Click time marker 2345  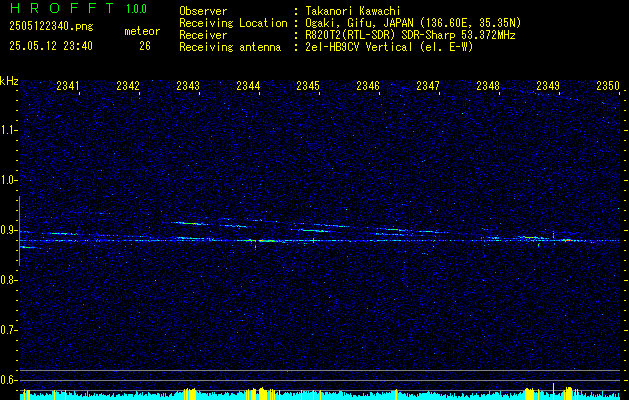308,85
